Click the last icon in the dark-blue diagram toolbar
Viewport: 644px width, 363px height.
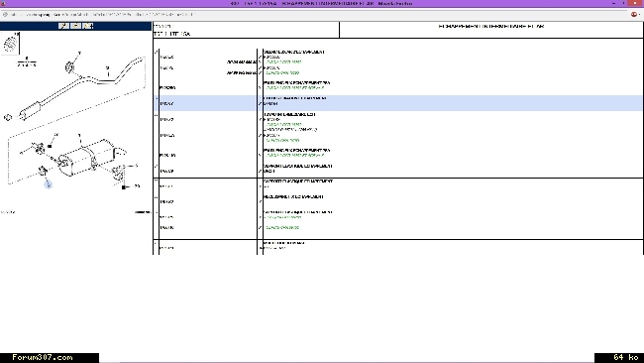tap(88, 26)
